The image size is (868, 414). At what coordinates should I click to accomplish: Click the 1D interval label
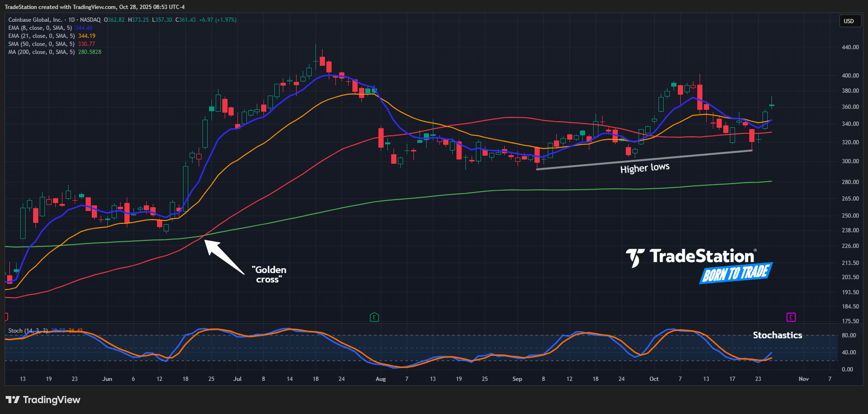[x=71, y=20]
